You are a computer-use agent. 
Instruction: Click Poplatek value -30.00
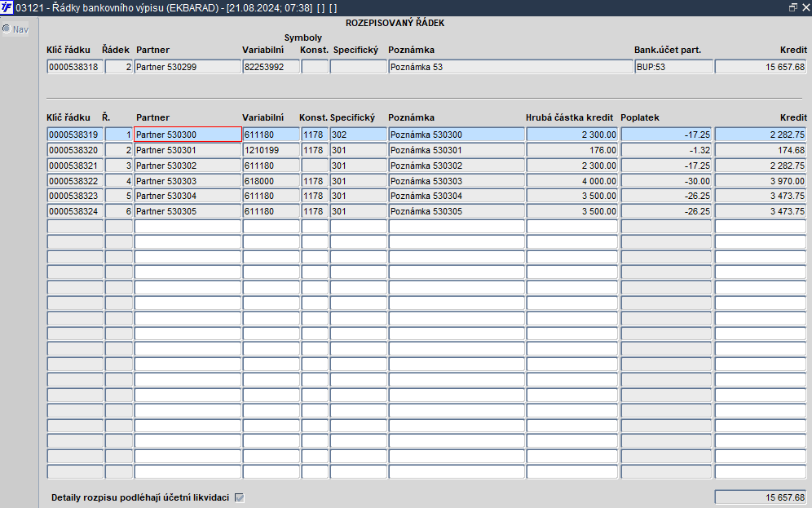(667, 181)
